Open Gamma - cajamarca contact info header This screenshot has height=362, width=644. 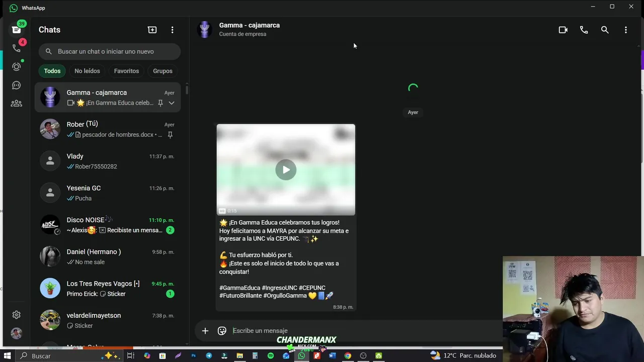pyautogui.click(x=249, y=29)
